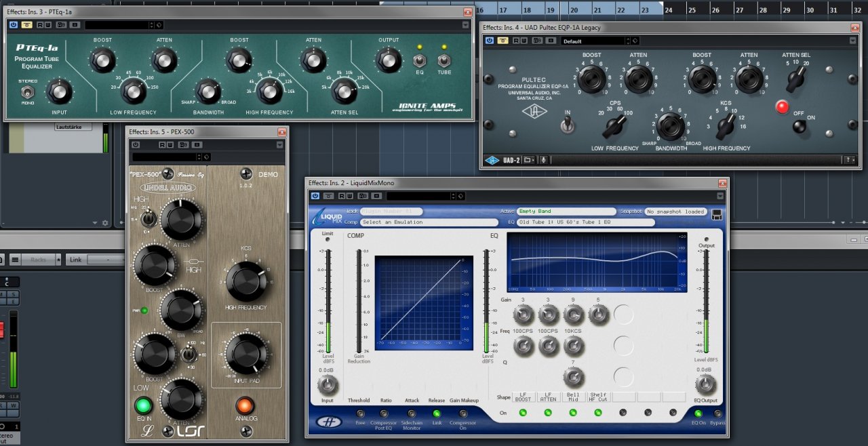
Task: Select LiquidMix LF BOOST shape button
Action: pos(523,397)
